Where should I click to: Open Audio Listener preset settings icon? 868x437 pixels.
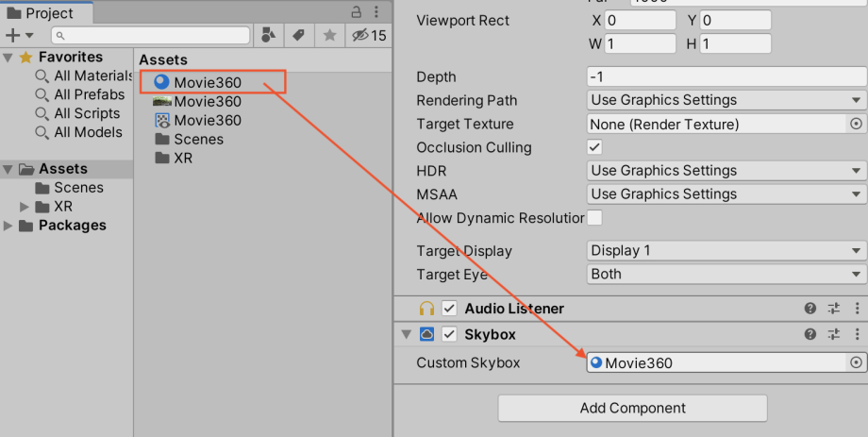click(x=834, y=309)
